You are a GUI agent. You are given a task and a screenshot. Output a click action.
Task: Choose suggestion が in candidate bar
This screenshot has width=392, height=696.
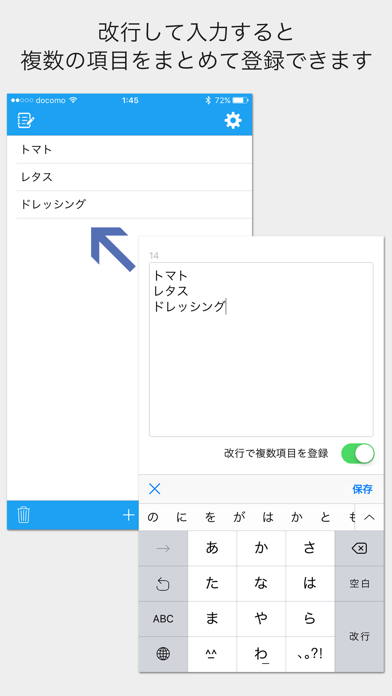(x=239, y=517)
